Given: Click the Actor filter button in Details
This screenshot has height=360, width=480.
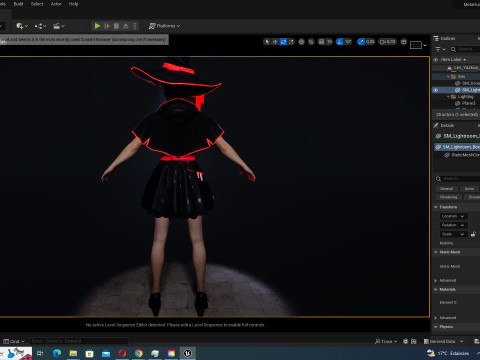Looking at the screenshot, I should 469,189.
